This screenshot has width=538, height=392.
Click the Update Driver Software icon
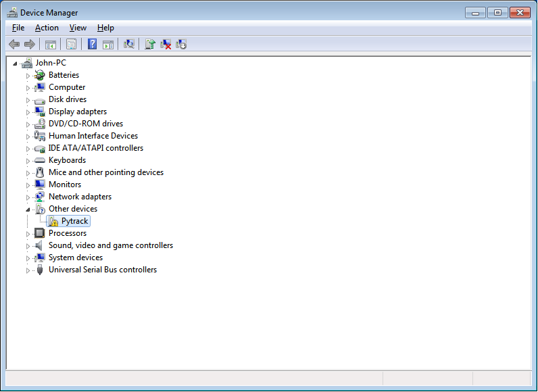[x=150, y=44]
